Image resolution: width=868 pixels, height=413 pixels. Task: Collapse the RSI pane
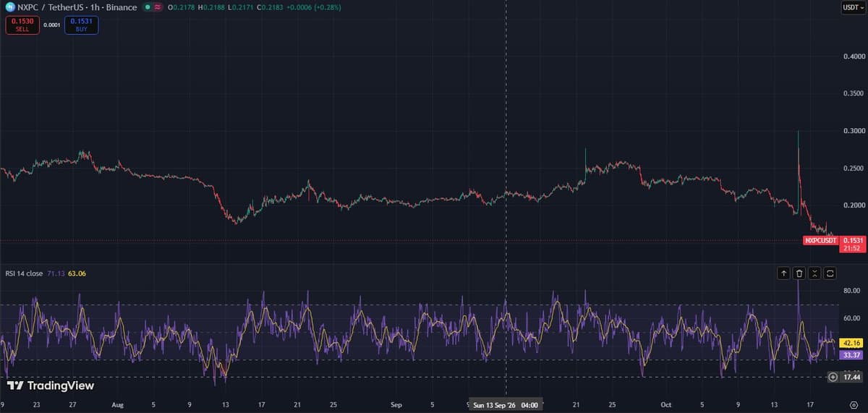tap(814, 273)
